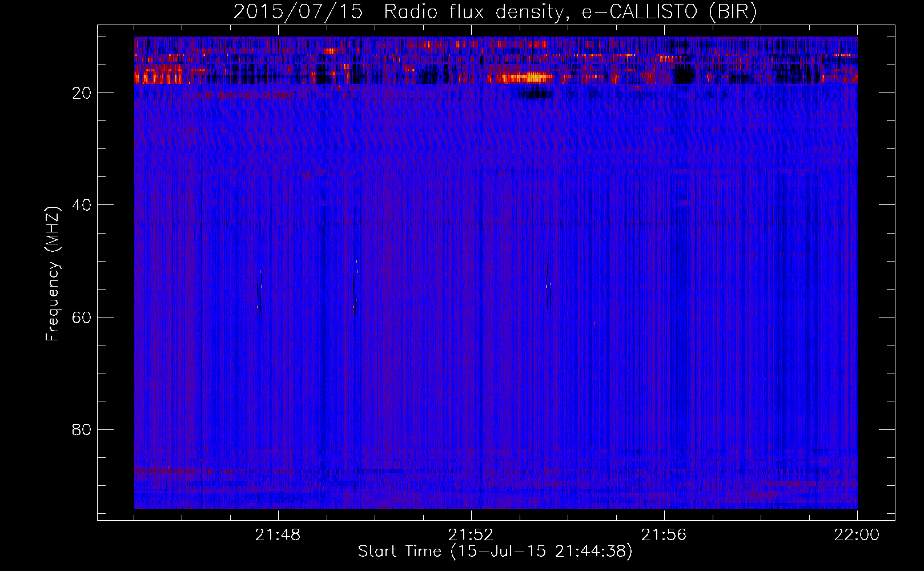Select the 21:52 time tick label

471,535
